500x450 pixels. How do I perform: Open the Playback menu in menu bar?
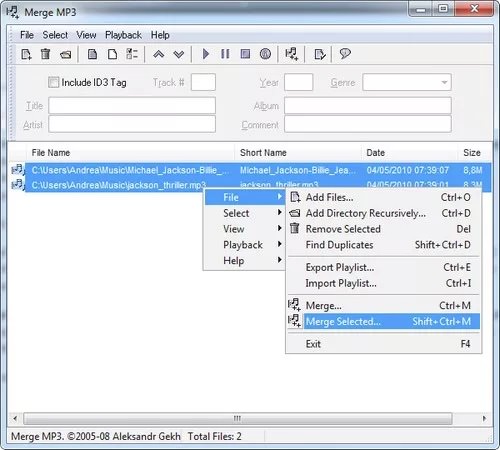point(123,35)
